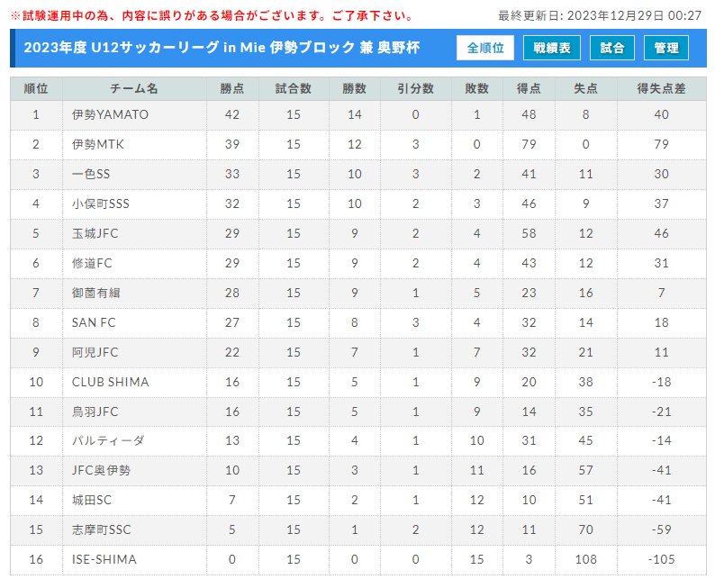The height and width of the screenshot is (588, 715).
Task: Click on 小俣町SSS in the table
Action: 100,204
